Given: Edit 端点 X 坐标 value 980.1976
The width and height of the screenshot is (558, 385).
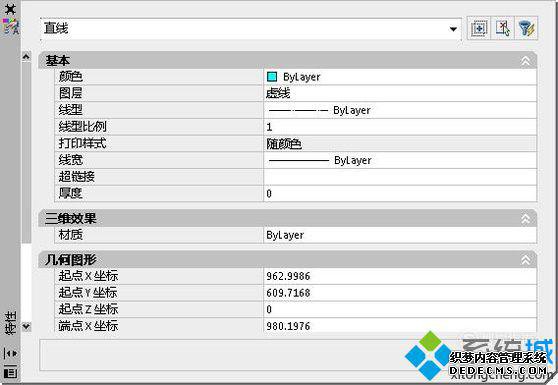Looking at the screenshot, I should 400,326.
